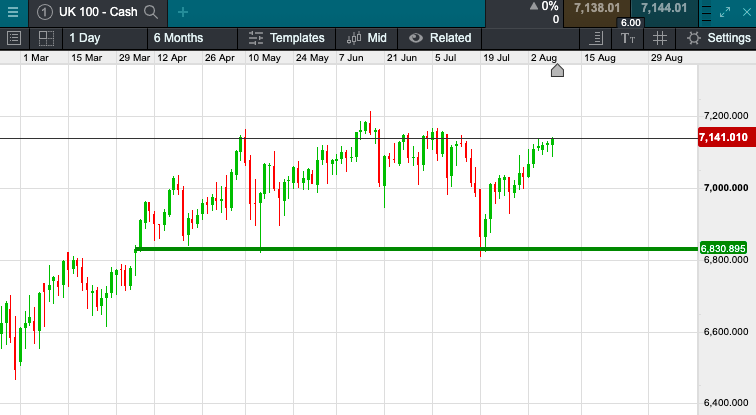The height and width of the screenshot is (415, 756).
Task: Open the list panel icon in the toolbar
Action: pyautogui.click(x=14, y=38)
